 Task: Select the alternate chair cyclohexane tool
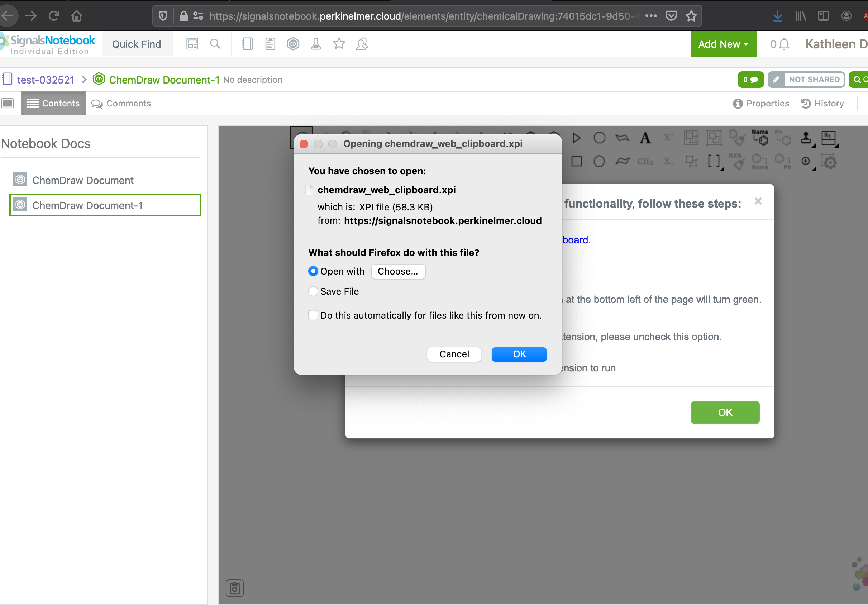622,161
